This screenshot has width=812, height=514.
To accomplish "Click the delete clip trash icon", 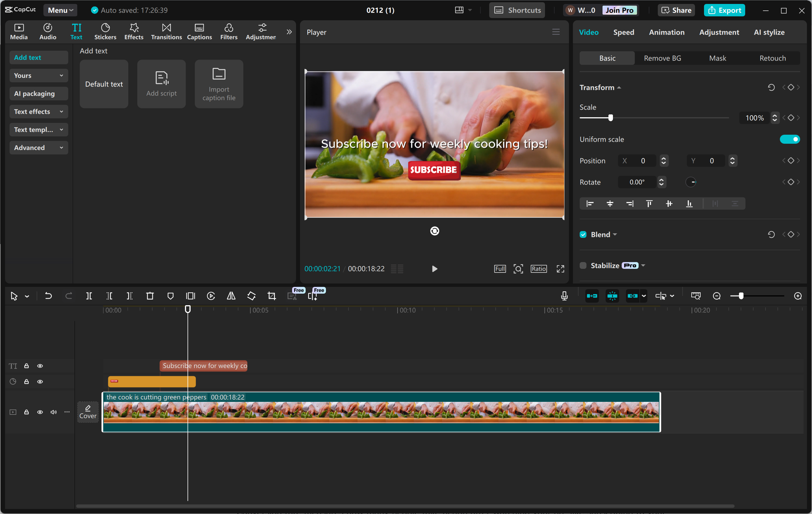I will 150,296.
